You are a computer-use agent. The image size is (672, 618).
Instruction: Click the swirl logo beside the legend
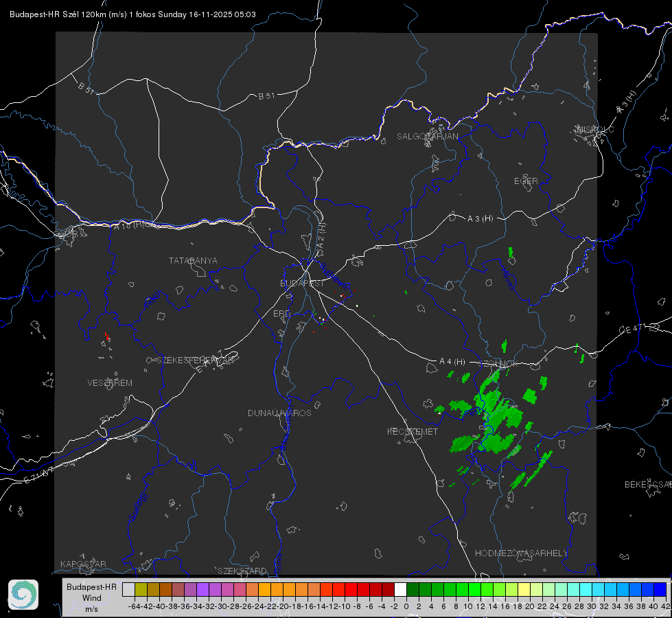click(x=23, y=595)
